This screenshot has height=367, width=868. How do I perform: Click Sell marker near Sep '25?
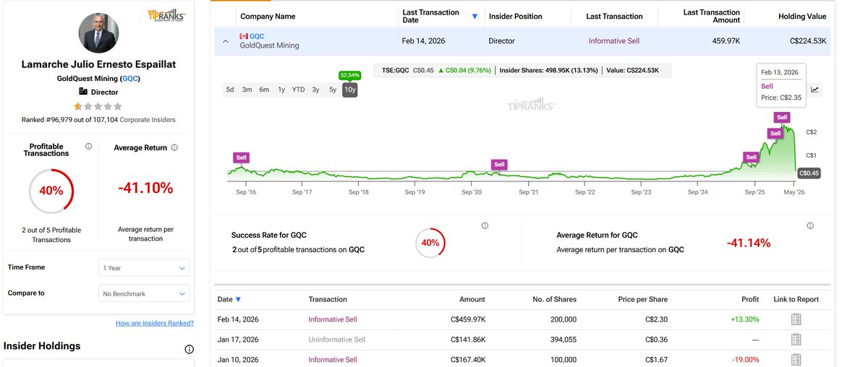tap(751, 157)
